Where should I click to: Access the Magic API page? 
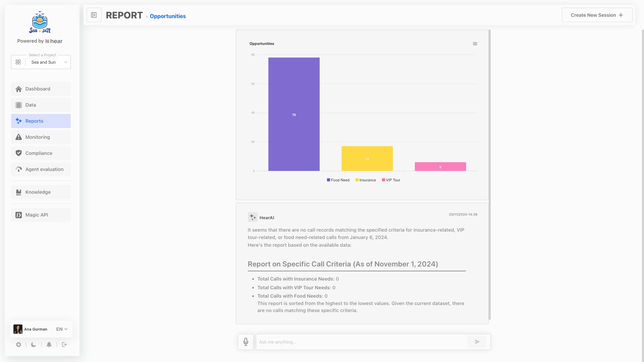tap(37, 215)
